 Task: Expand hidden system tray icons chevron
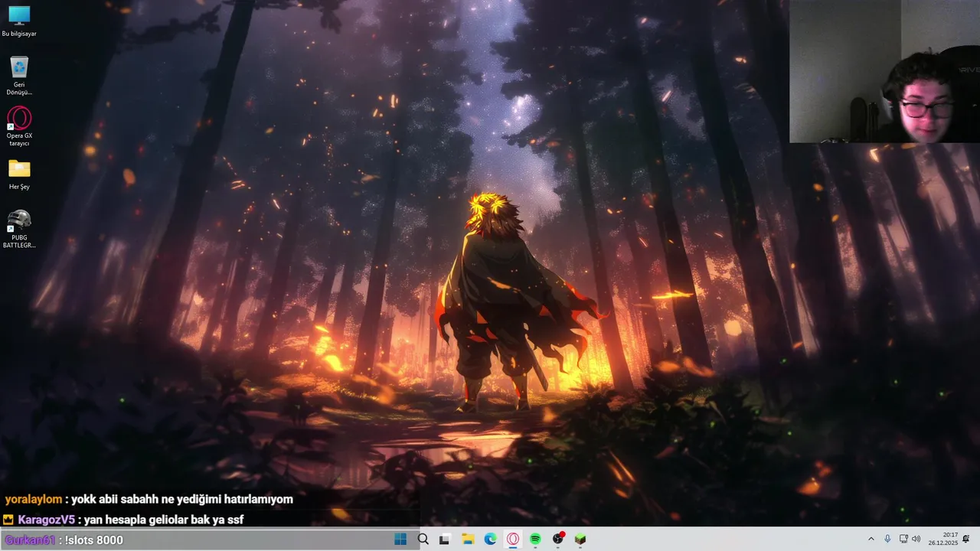coord(871,540)
